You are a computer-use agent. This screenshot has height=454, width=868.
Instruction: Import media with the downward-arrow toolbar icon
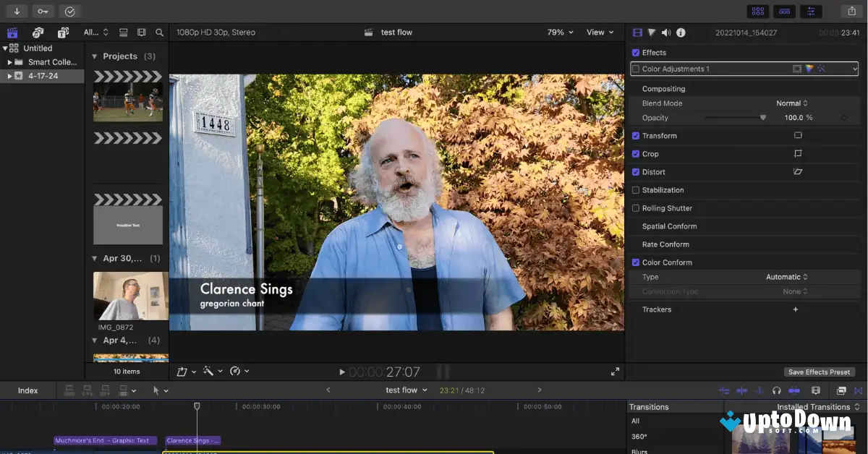pos(17,11)
